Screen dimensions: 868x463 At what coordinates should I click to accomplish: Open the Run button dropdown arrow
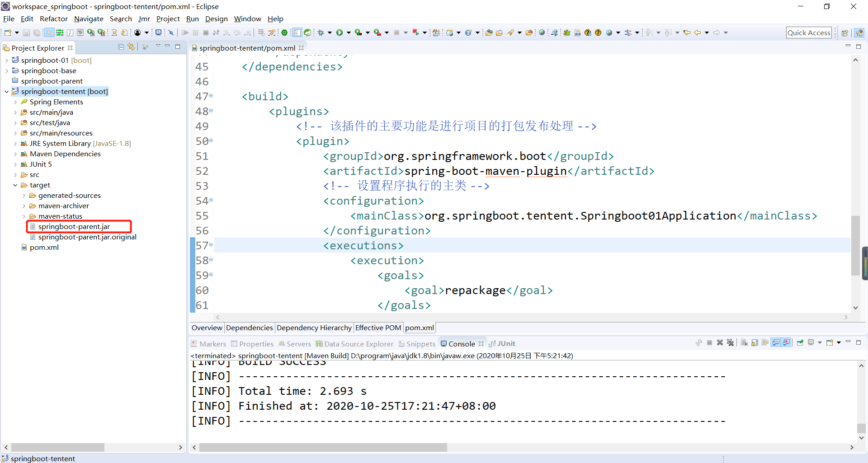[x=349, y=33]
